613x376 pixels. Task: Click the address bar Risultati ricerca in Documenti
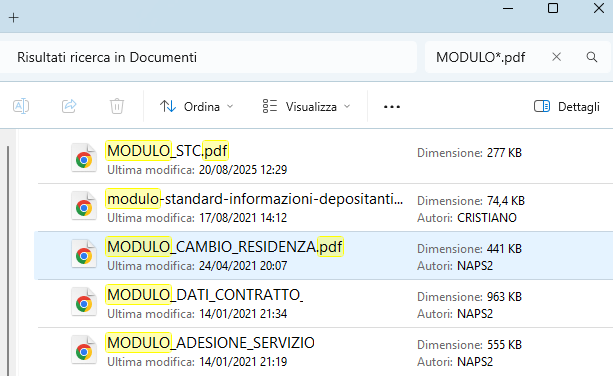[207, 57]
